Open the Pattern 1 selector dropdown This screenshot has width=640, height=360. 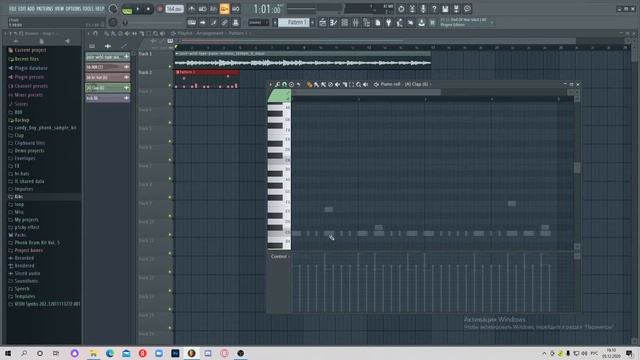(293, 22)
